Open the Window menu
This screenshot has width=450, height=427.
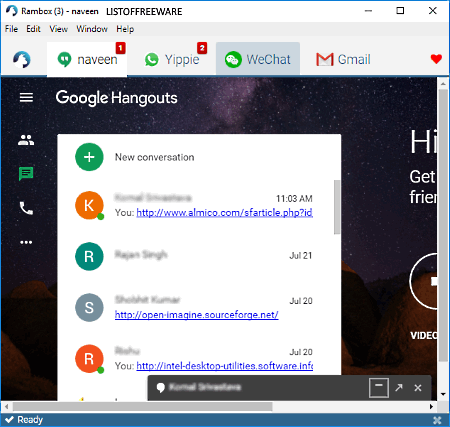[92, 29]
